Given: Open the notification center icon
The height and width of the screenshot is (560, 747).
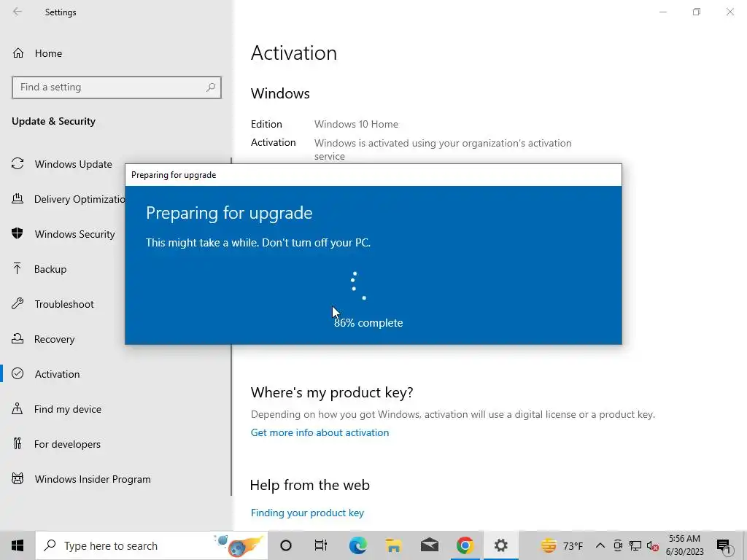Looking at the screenshot, I should [724, 545].
